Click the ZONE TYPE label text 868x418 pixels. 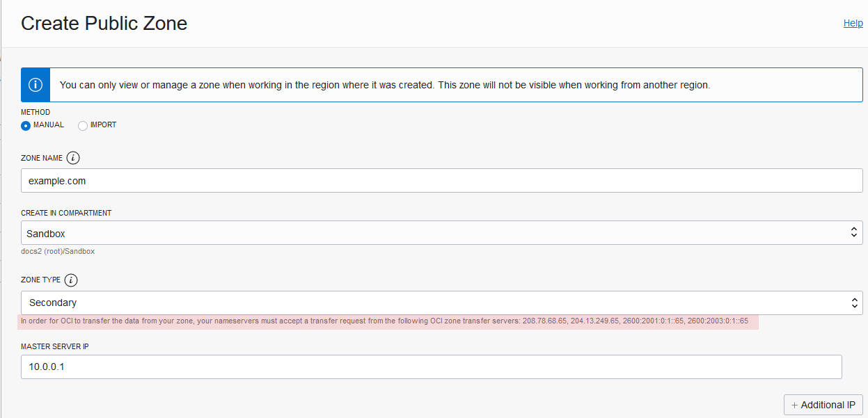pos(40,280)
